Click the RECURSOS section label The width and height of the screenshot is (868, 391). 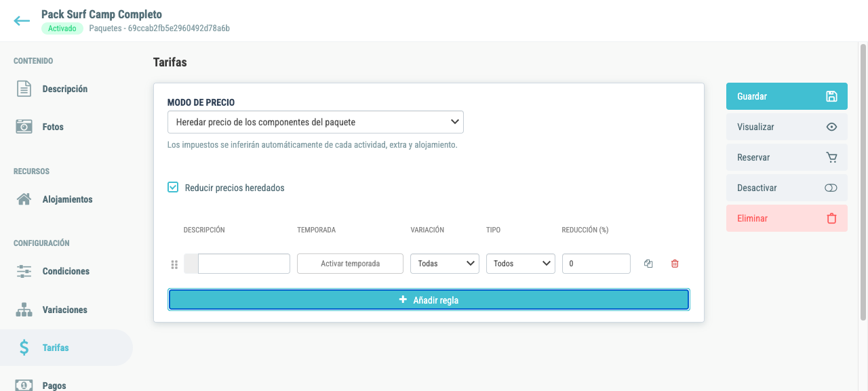[31, 171]
